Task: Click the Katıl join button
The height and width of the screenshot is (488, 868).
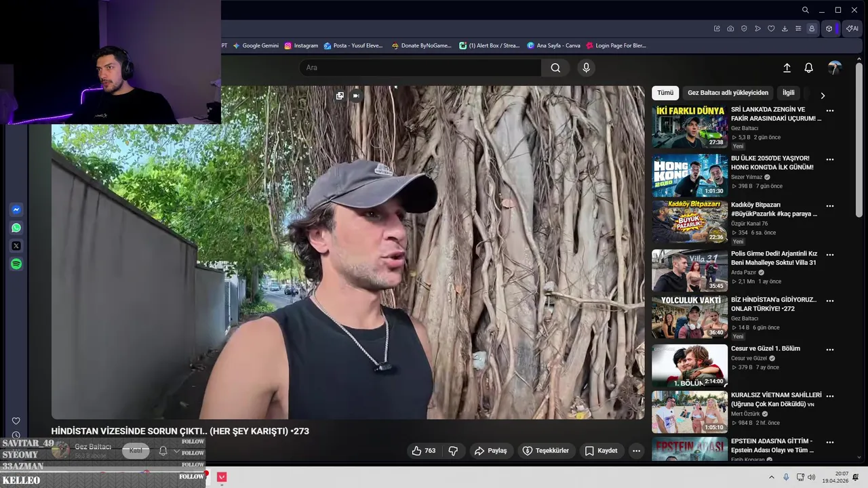Action: [x=136, y=451]
